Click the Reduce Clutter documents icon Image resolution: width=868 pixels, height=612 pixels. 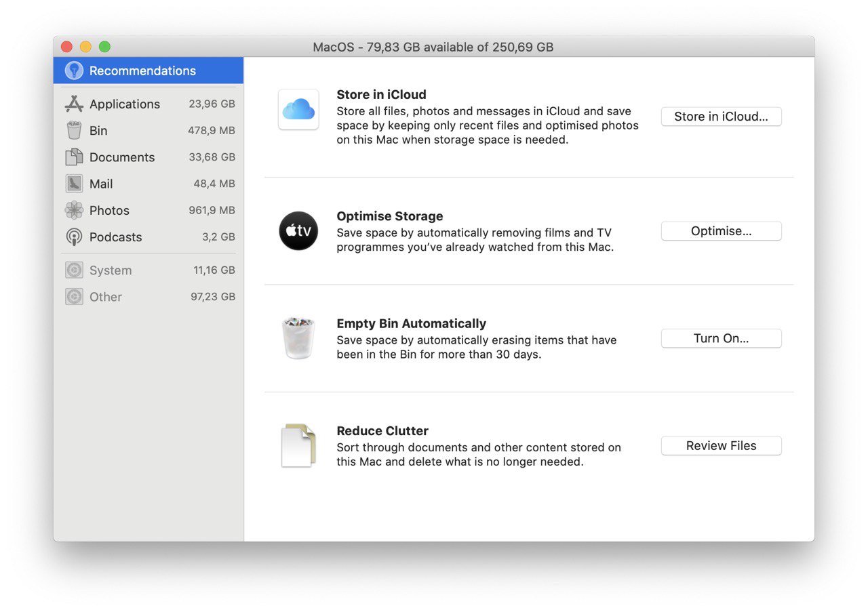click(x=298, y=445)
